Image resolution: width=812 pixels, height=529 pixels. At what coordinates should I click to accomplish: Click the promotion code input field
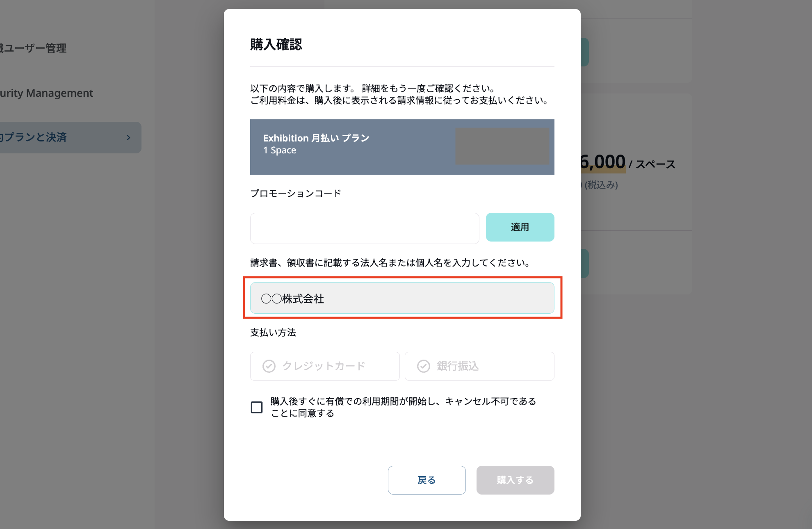pos(365,228)
